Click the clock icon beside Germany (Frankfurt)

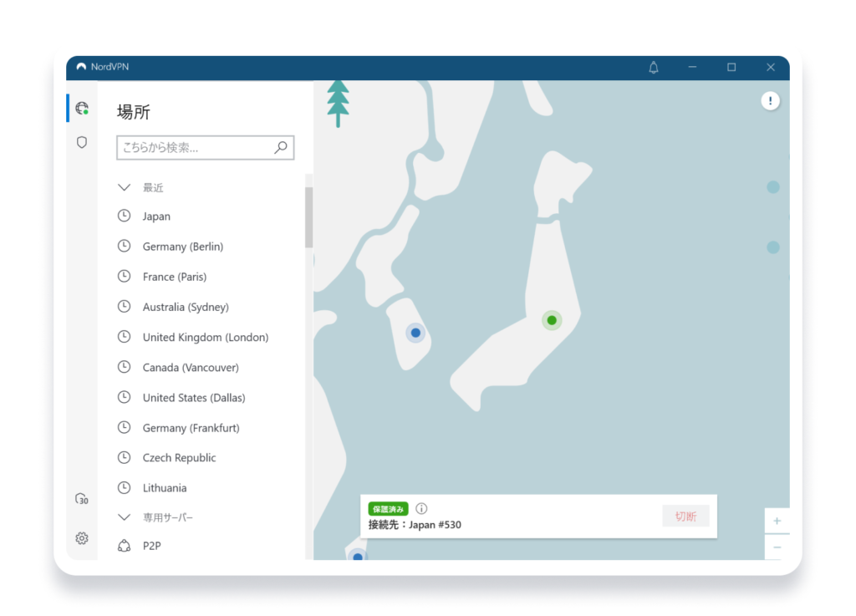point(125,427)
